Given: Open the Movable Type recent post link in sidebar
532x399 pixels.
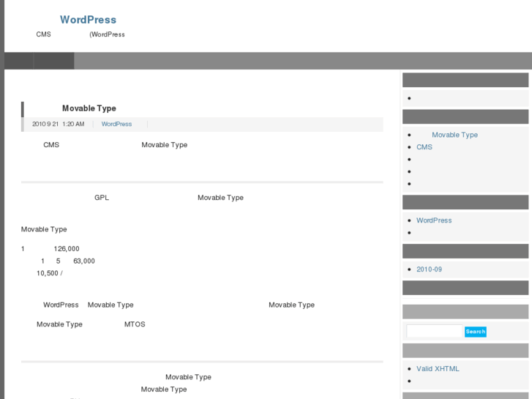Looking at the screenshot, I should pyautogui.click(x=454, y=135).
